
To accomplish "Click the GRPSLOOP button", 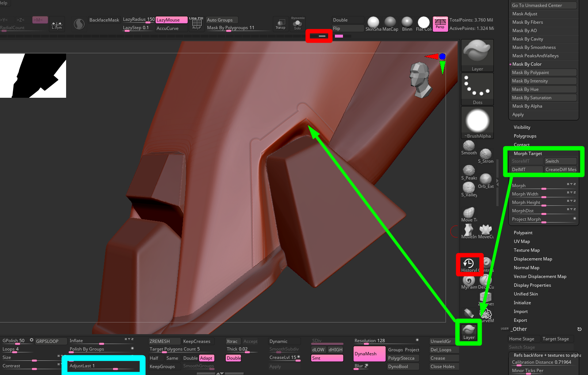I will point(51,341).
